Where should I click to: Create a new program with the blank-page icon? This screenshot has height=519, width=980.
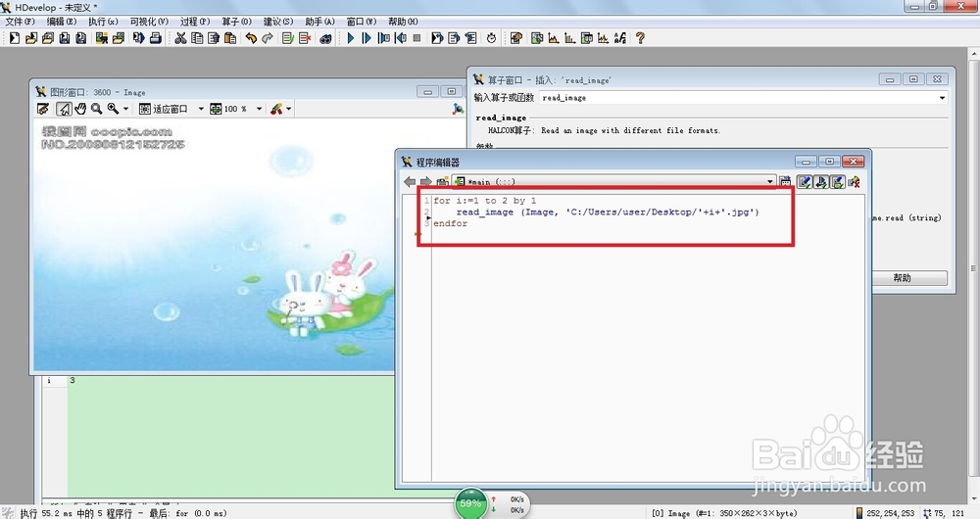(x=15, y=38)
